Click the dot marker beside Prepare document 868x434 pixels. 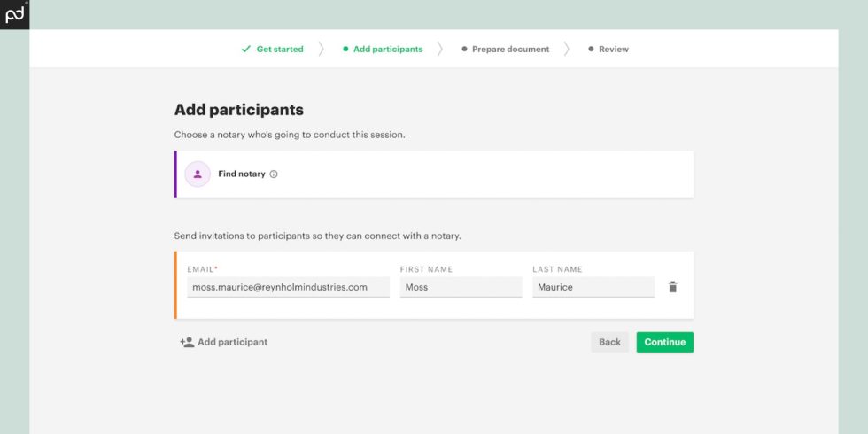(x=464, y=50)
